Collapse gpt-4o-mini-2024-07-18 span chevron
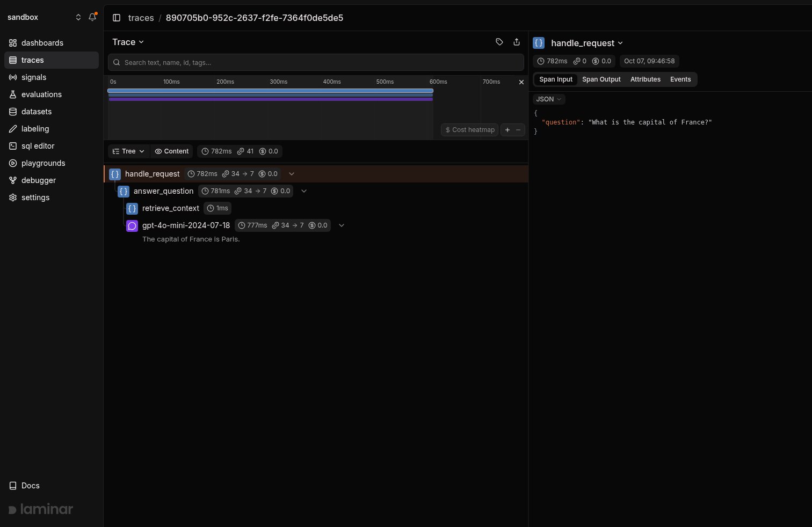812x527 pixels. click(x=342, y=225)
